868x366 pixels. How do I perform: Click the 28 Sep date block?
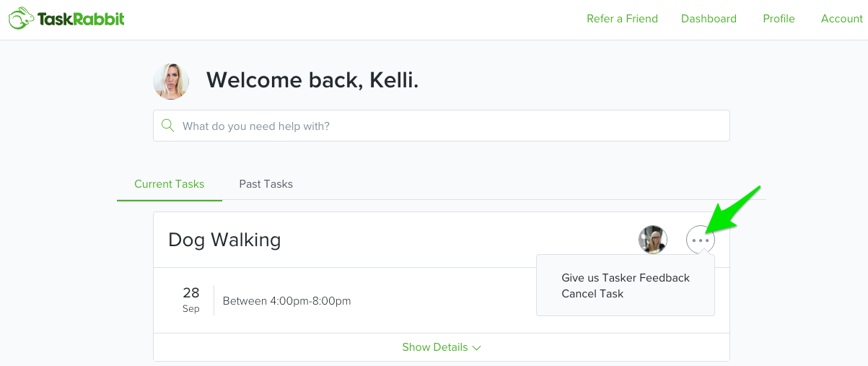190,300
